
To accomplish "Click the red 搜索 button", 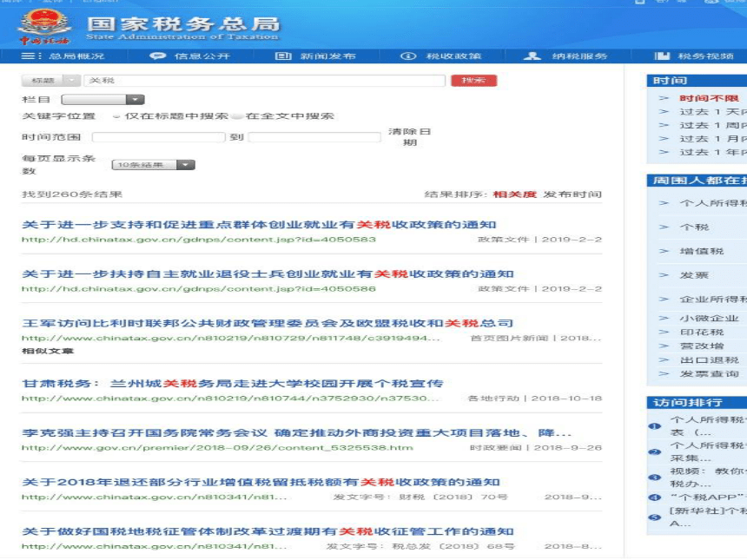I will (x=473, y=81).
